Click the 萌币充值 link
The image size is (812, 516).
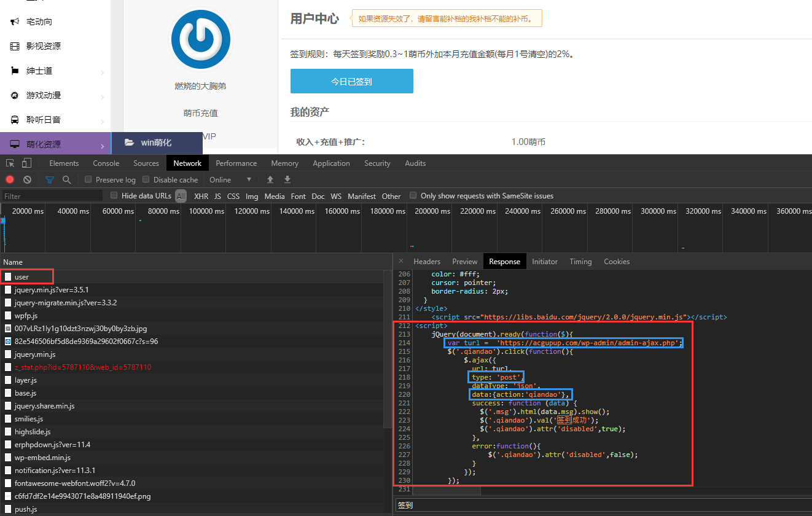[x=200, y=113]
